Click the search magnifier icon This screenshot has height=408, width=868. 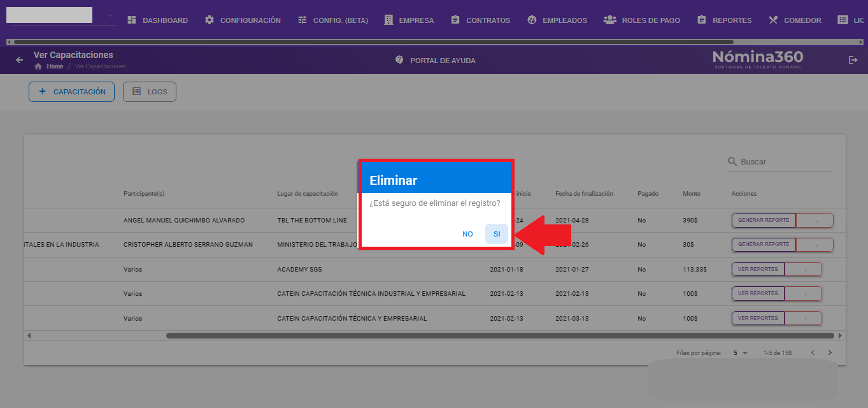(732, 162)
